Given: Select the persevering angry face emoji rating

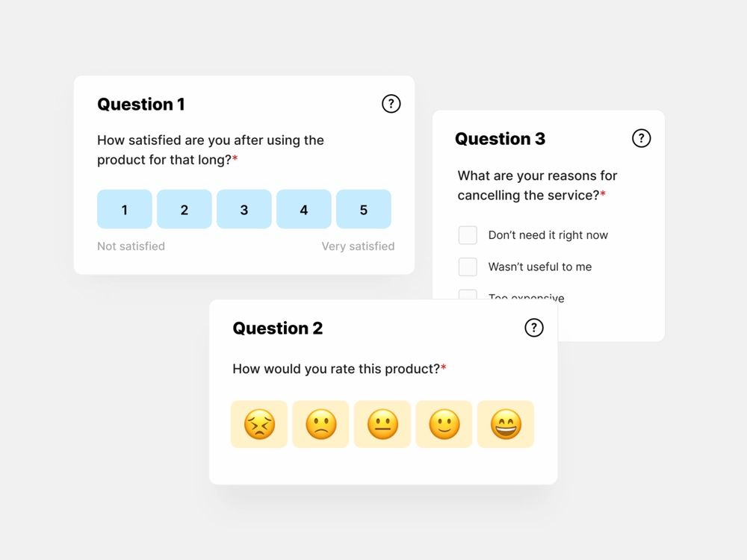Looking at the screenshot, I should click(x=259, y=424).
